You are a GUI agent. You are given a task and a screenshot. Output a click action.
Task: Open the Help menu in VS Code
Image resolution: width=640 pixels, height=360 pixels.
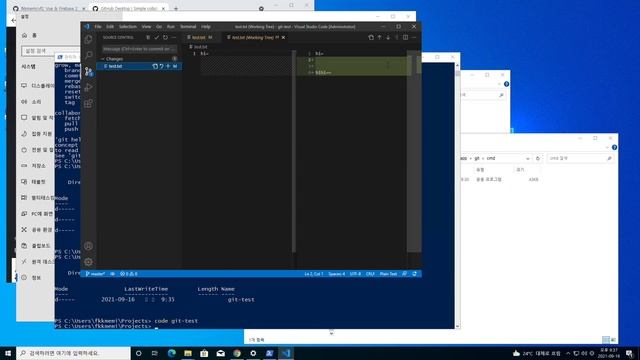point(206,27)
